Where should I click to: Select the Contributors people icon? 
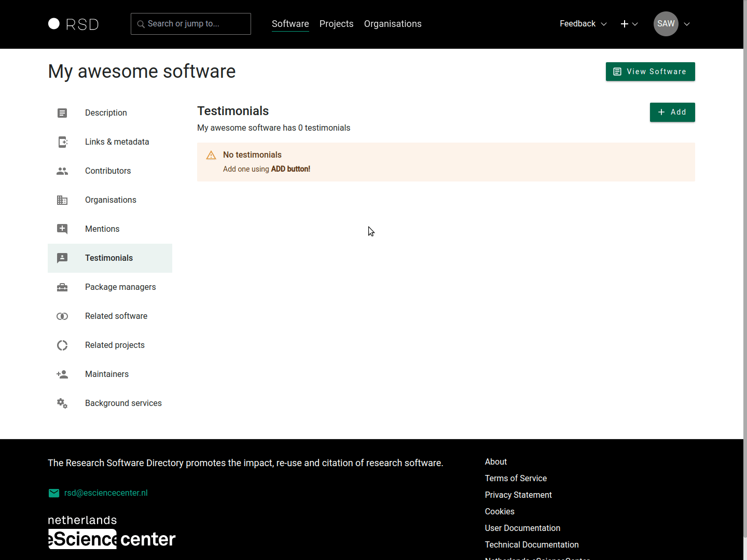pyautogui.click(x=62, y=171)
